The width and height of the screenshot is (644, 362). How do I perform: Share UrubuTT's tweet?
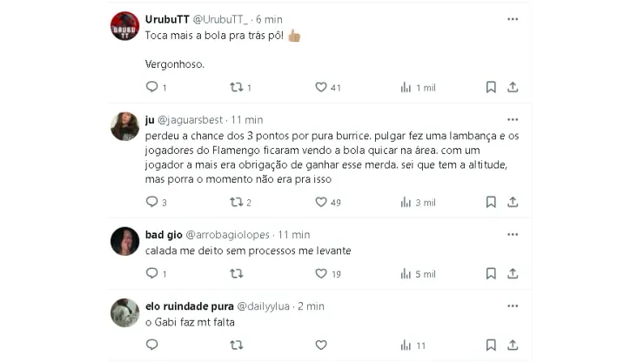[x=513, y=87]
